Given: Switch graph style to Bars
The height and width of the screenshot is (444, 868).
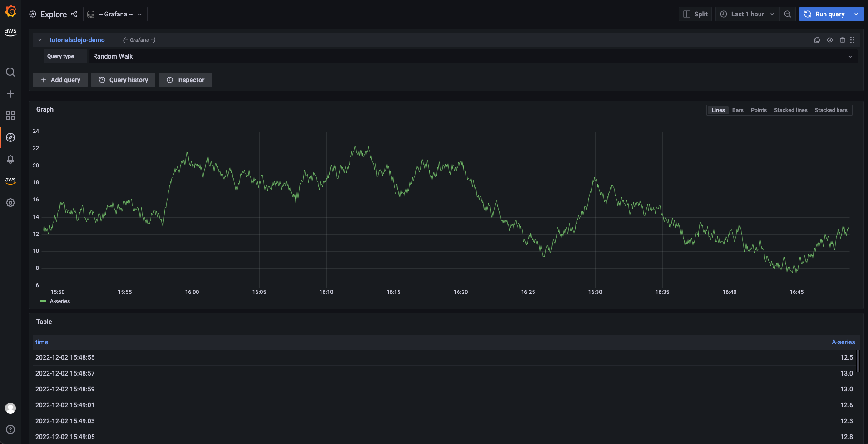Looking at the screenshot, I should click(737, 110).
